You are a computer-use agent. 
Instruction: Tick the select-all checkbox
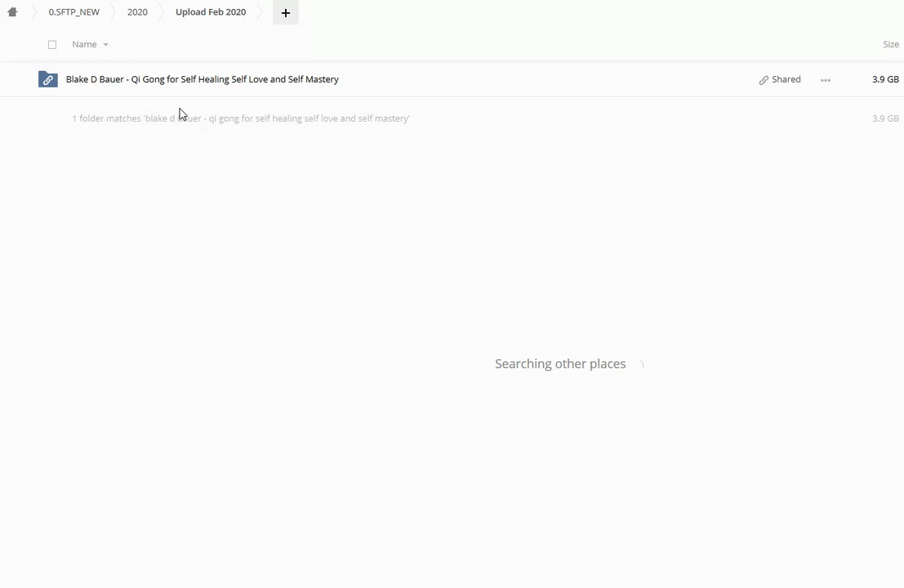click(52, 44)
